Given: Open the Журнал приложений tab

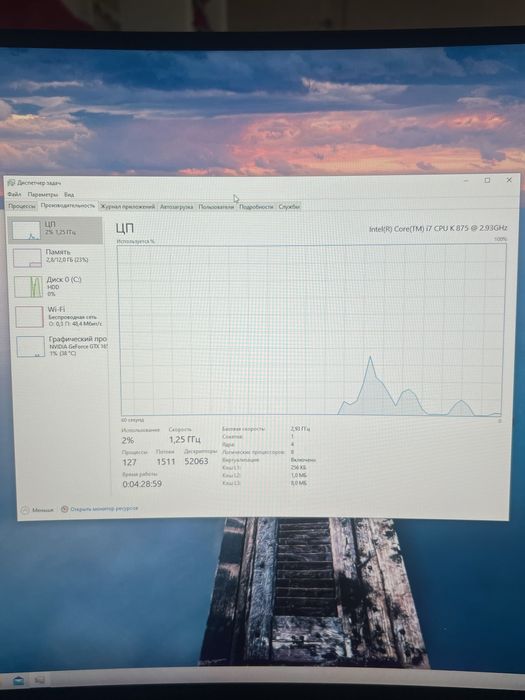Looking at the screenshot, I should [x=127, y=207].
